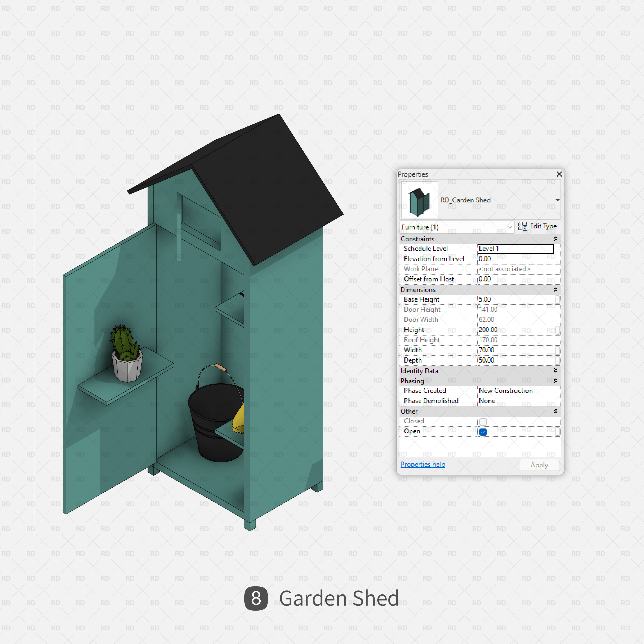Screen dimensions: 644x644
Task: Open the family type selector dropdown arrow
Action: [557, 200]
